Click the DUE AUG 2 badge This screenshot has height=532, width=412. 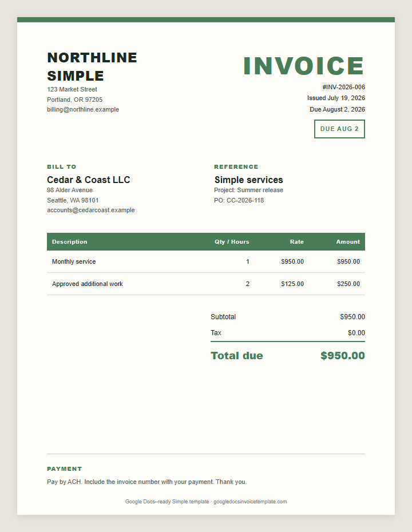(x=339, y=129)
